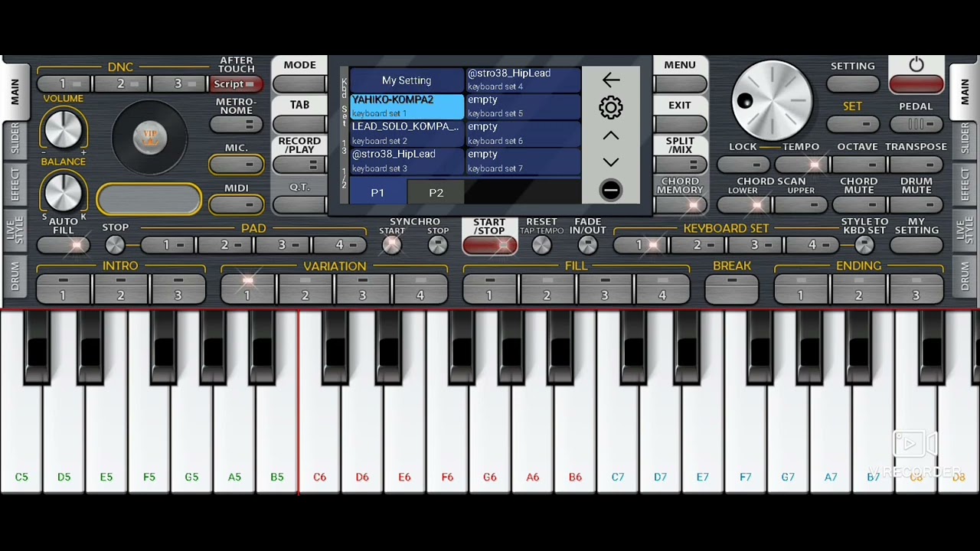Click the large tempo dial

click(772, 101)
